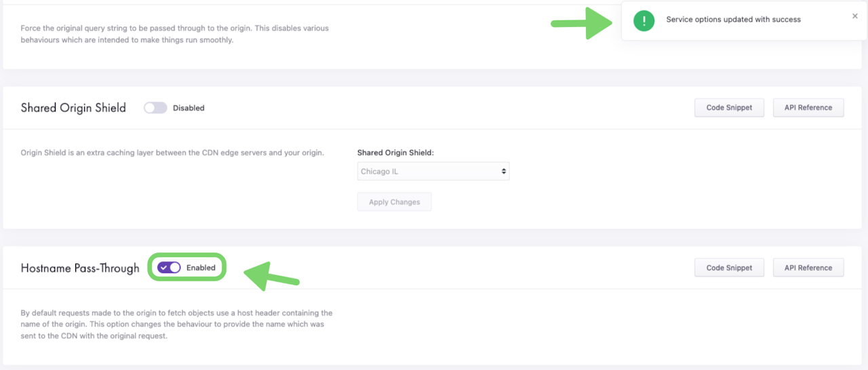Enable the Shared Origin Shield toggle
The width and height of the screenshot is (868, 370).
155,108
